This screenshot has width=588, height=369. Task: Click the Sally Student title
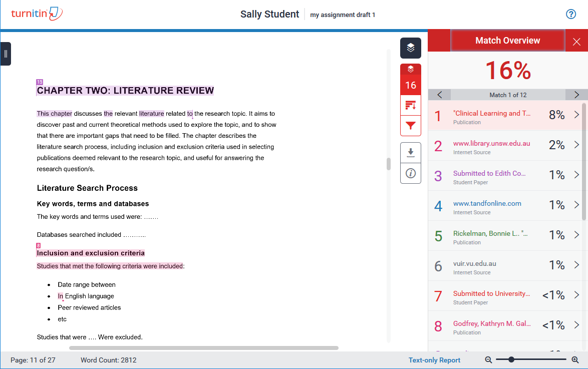click(x=269, y=14)
